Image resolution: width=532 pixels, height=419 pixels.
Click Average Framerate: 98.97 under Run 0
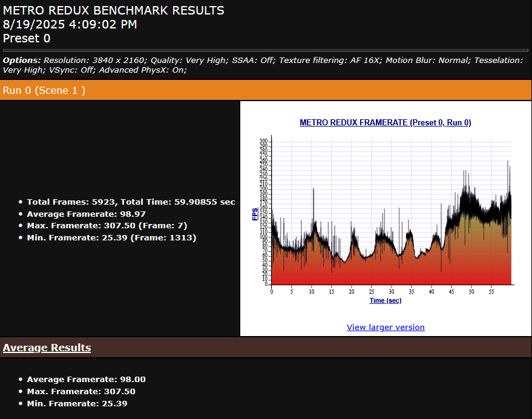pos(86,214)
